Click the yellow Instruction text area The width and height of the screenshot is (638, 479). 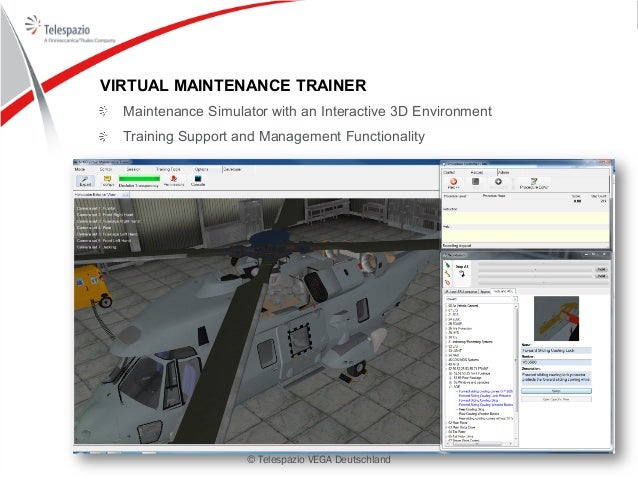click(526, 217)
